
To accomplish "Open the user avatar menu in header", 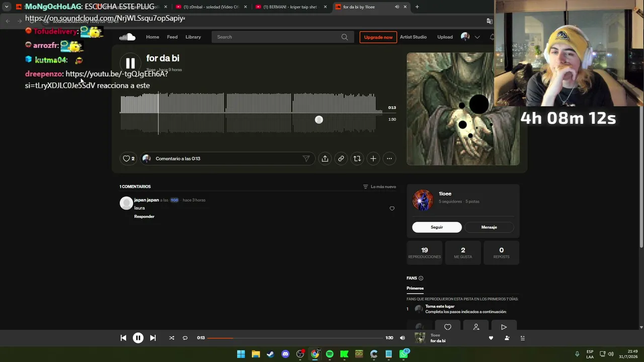I will pyautogui.click(x=465, y=37).
